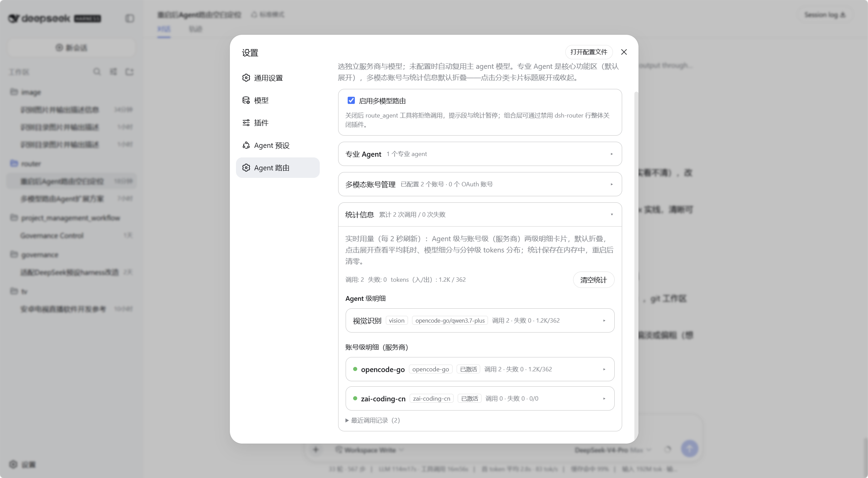Click the '账号级明细（服务商）' heading
Screen dimensions: 868x478
[377, 347]
